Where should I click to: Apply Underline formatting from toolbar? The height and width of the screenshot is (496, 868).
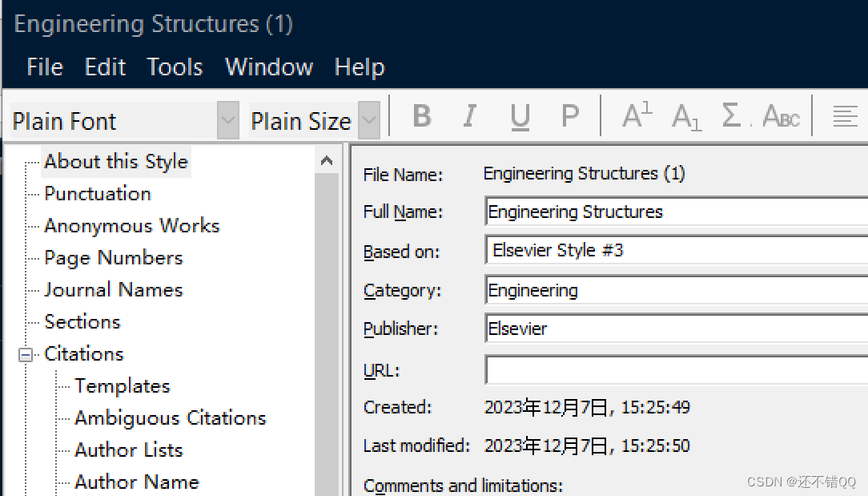click(x=520, y=117)
